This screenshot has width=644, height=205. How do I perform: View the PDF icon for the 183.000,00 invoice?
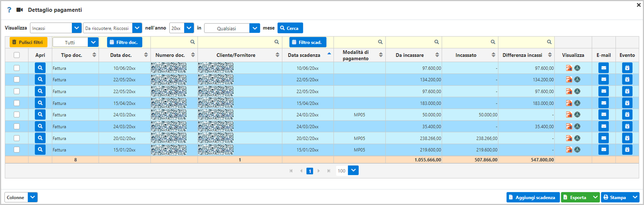coord(569,103)
